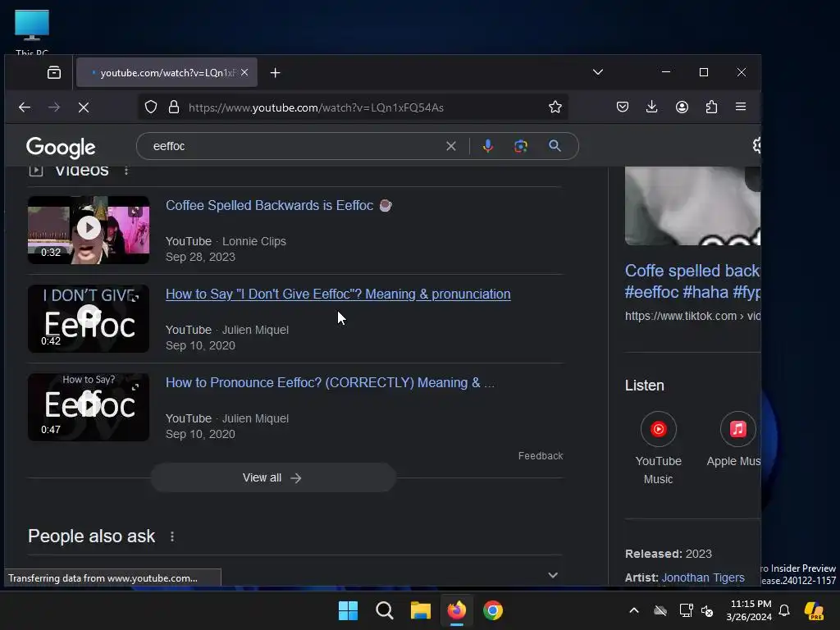This screenshot has height=630, width=840.
Task: Open taskbar Search
Action: (385, 610)
